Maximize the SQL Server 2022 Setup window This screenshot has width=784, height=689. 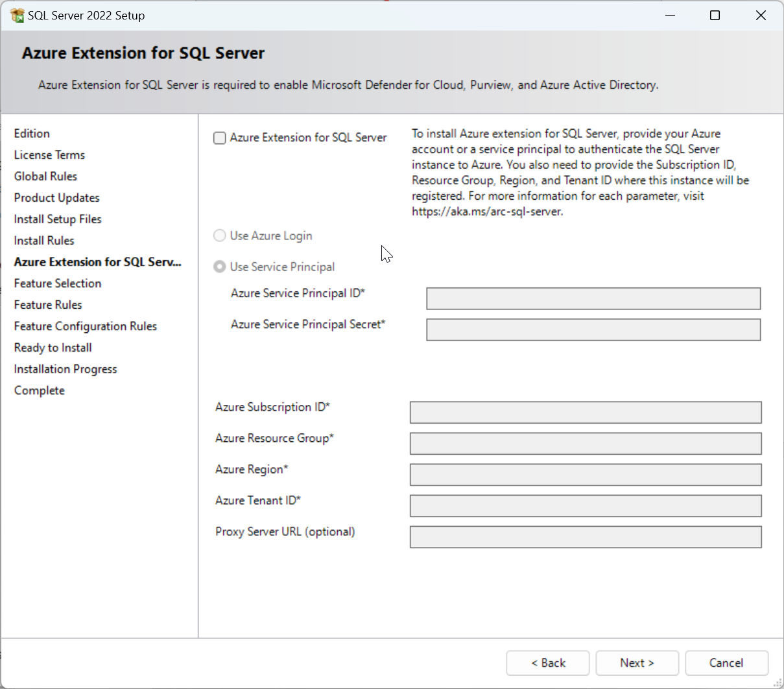pos(715,15)
